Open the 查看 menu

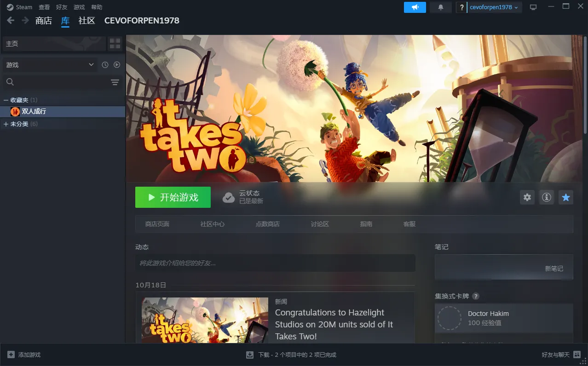[x=44, y=7]
